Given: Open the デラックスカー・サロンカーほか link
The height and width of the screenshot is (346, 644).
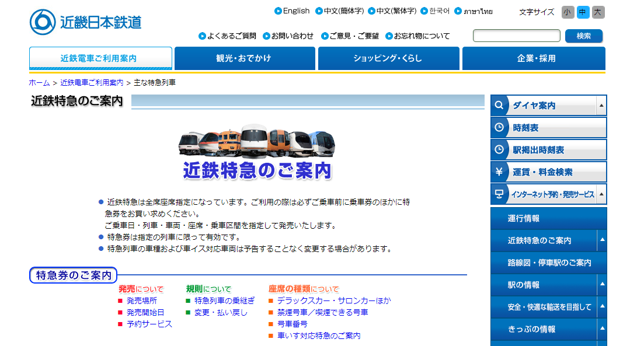Looking at the screenshot, I should click(x=334, y=301).
